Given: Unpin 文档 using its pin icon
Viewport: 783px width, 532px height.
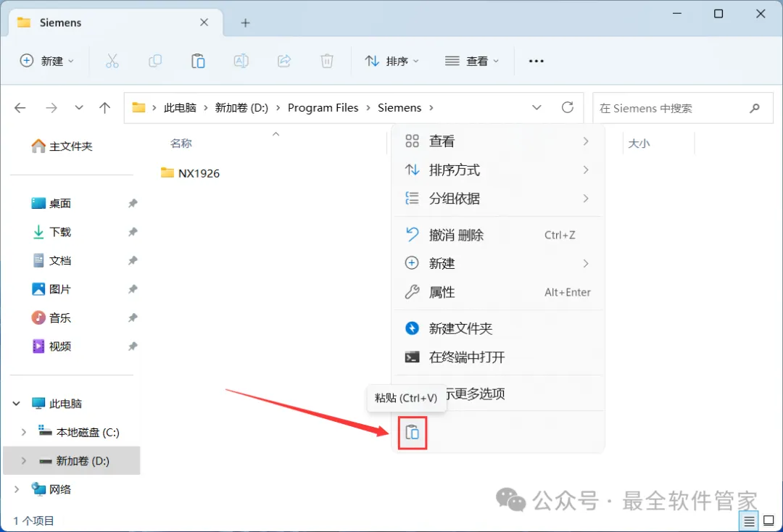Looking at the screenshot, I should (133, 260).
